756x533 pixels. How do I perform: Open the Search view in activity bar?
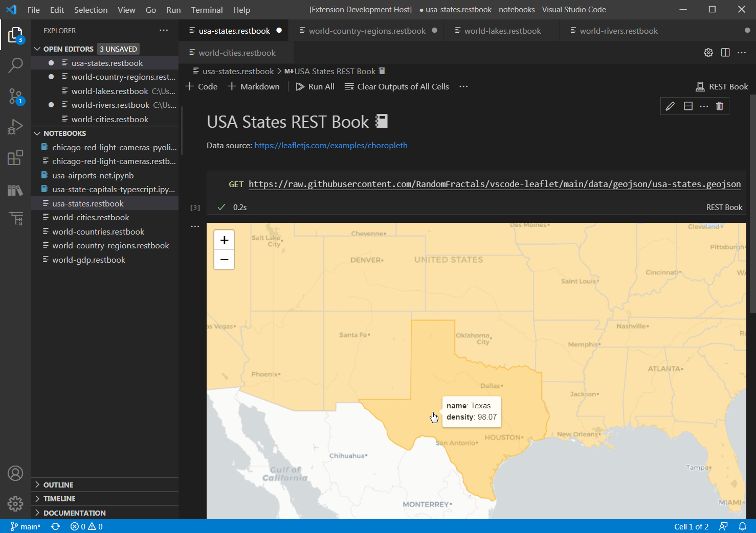coord(15,65)
